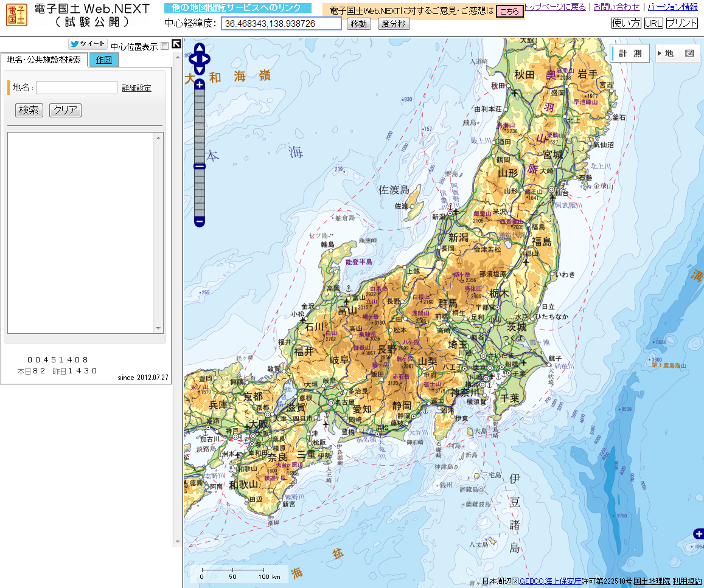The height and width of the screenshot is (588, 704).
Task: Zoom out using the minus icon on map
Action: click(x=198, y=223)
